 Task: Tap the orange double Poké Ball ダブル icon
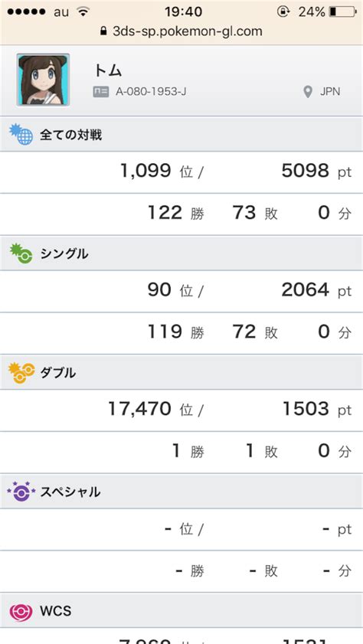point(21,372)
